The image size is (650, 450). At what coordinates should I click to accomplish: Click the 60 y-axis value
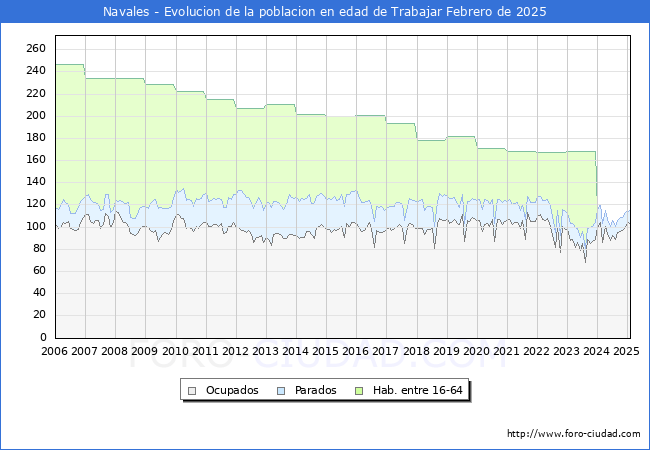click(x=39, y=271)
